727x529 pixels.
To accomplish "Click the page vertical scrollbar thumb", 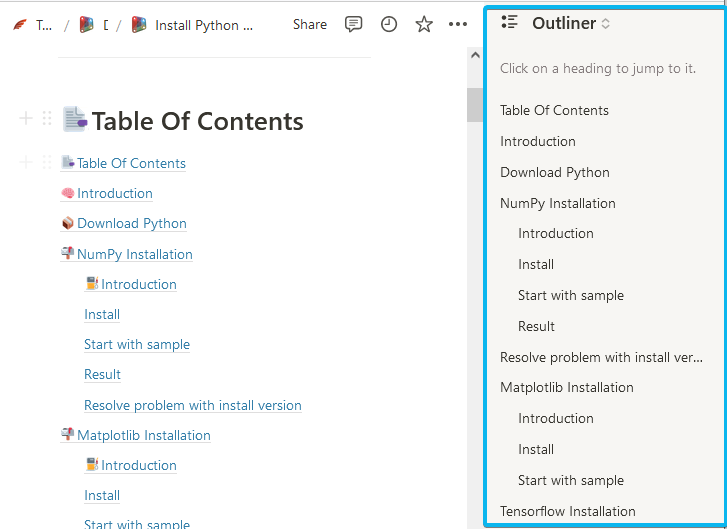I will (x=475, y=105).
